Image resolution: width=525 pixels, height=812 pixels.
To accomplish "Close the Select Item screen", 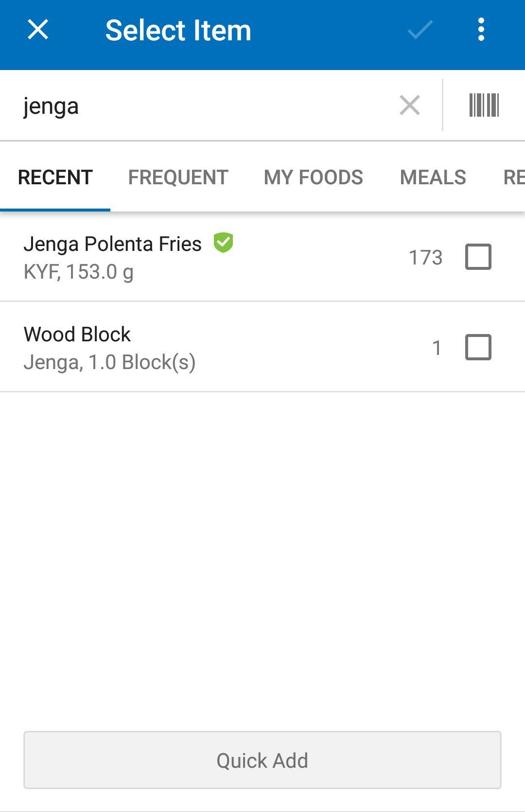I will [38, 30].
